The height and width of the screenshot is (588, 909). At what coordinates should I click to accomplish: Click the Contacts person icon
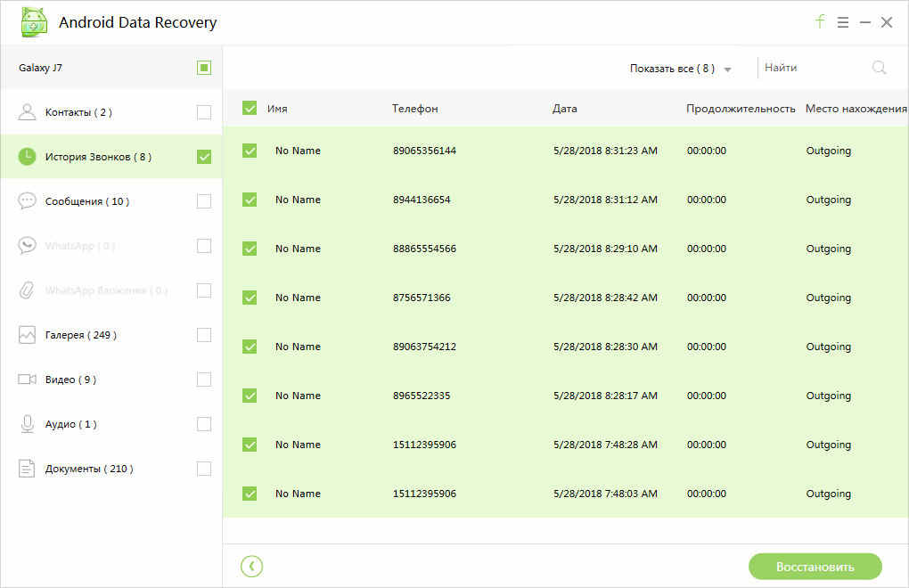27,112
